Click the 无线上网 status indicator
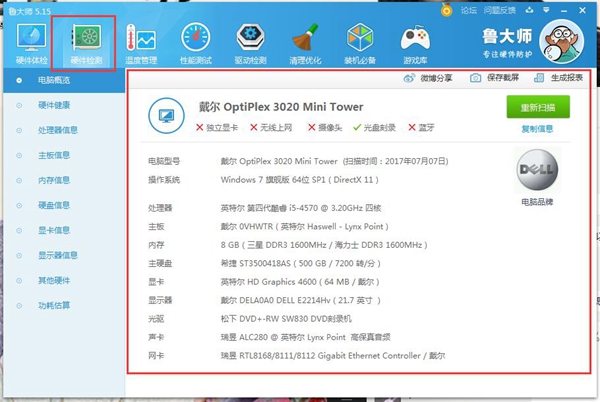This screenshot has width=600, height=402. point(271,128)
